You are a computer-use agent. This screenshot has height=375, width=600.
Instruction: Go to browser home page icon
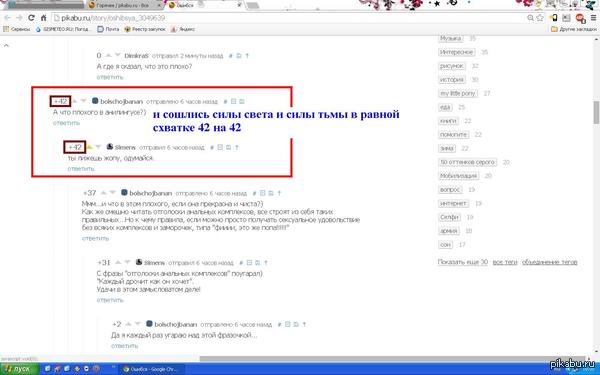pos(43,18)
